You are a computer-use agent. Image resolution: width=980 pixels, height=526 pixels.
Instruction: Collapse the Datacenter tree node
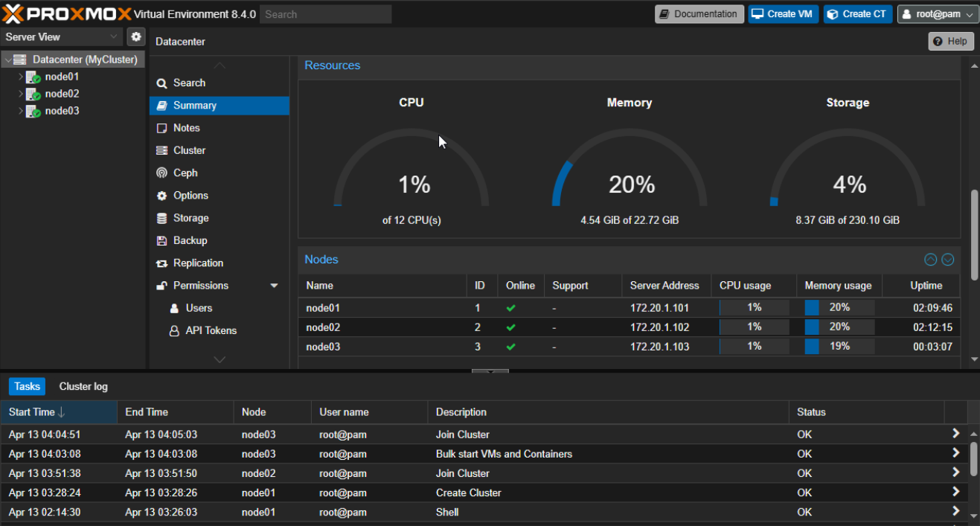point(7,60)
